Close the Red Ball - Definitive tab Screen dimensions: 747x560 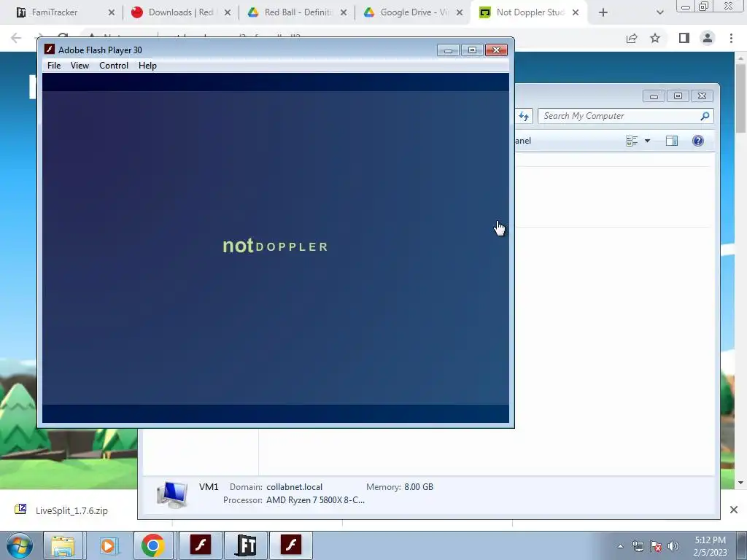(344, 12)
